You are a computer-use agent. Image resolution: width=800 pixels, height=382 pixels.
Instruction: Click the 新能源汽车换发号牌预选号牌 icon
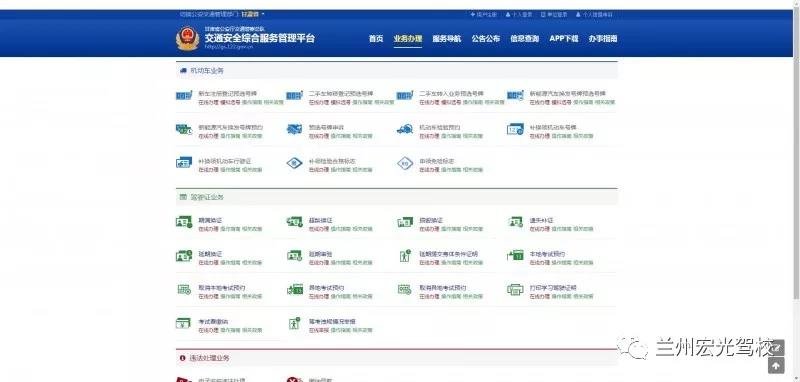click(515, 96)
